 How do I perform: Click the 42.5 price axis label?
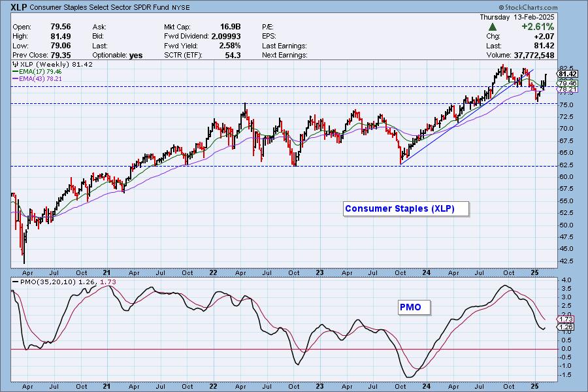(x=566, y=261)
